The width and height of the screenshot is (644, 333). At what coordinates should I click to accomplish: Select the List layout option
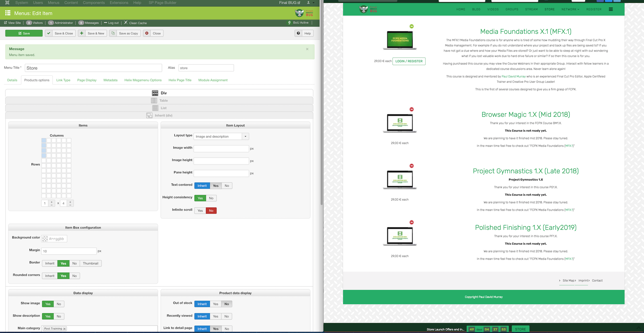coord(159,108)
